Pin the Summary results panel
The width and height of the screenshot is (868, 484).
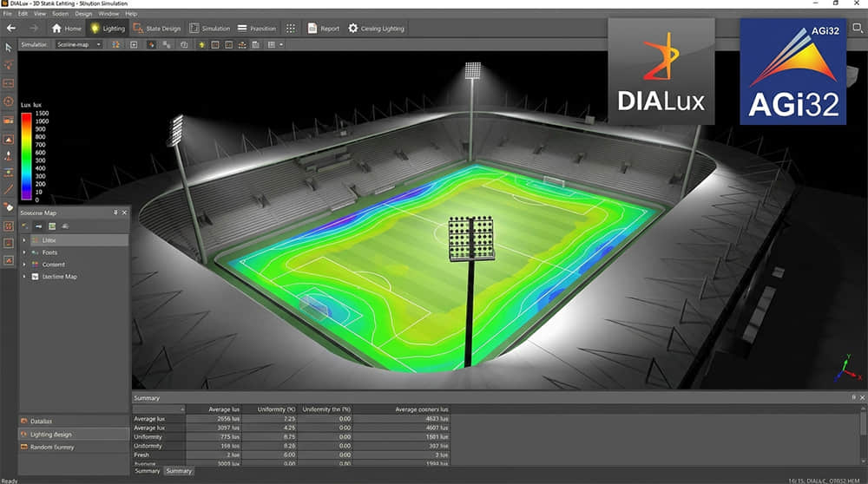click(853, 398)
